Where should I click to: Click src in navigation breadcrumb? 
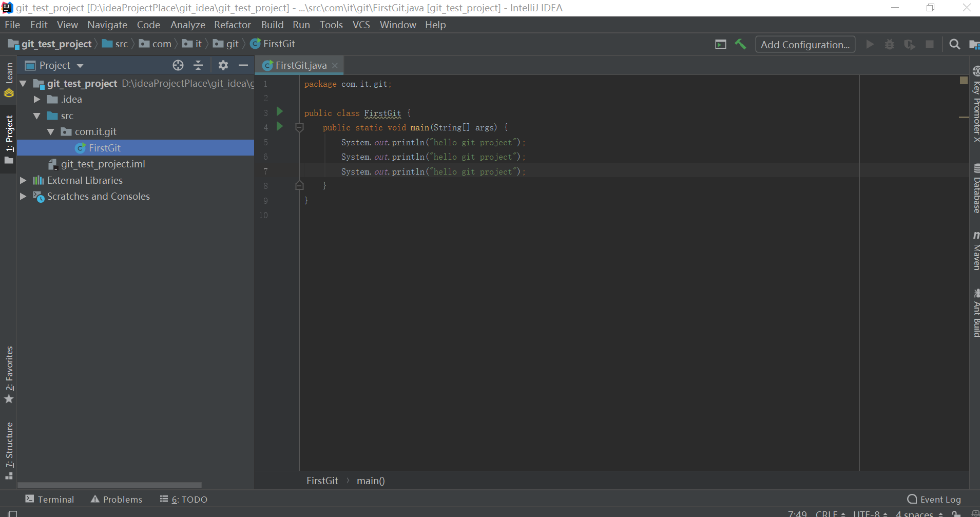coord(116,44)
